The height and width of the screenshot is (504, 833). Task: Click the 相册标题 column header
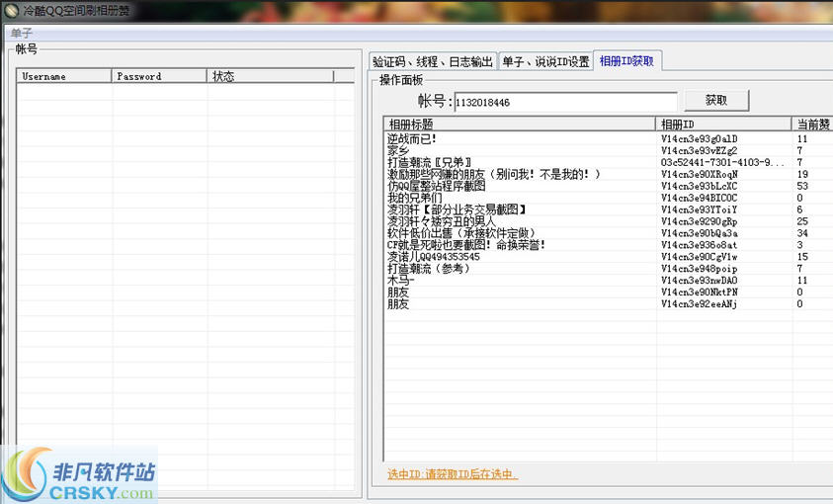[x=520, y=125]
